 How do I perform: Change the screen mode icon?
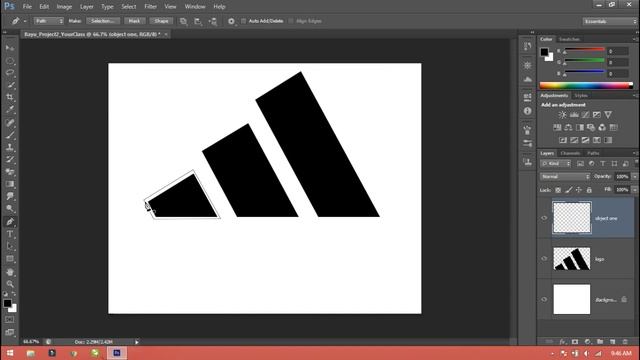[9, 332]
